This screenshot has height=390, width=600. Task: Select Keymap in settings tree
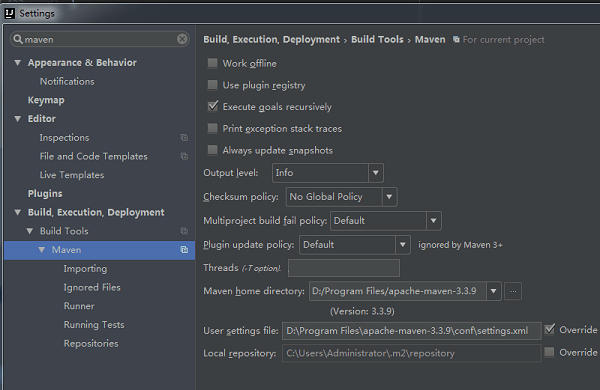pyautogui.click(x=46, y=100)
